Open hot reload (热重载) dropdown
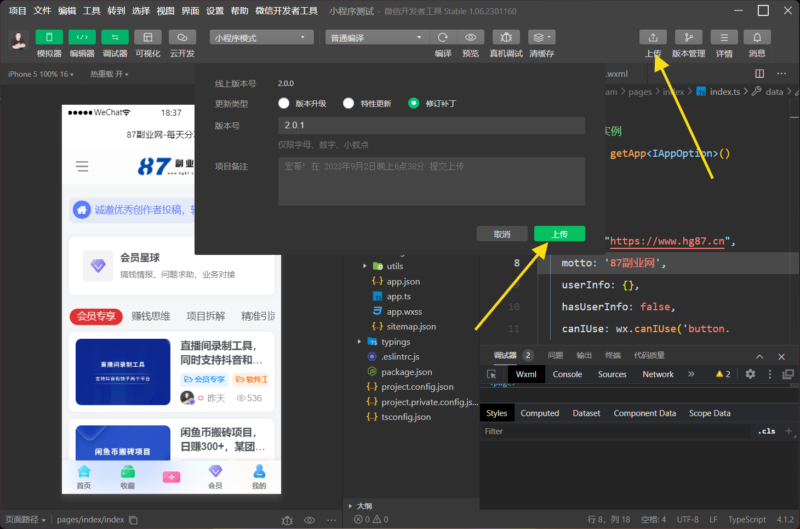The image size is (800, 529). [109, 74]
